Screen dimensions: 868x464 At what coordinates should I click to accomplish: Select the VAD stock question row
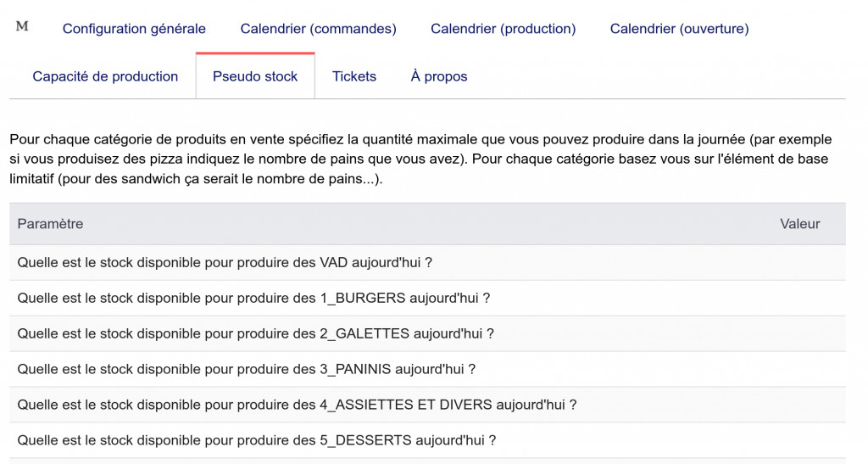point(225,263)
